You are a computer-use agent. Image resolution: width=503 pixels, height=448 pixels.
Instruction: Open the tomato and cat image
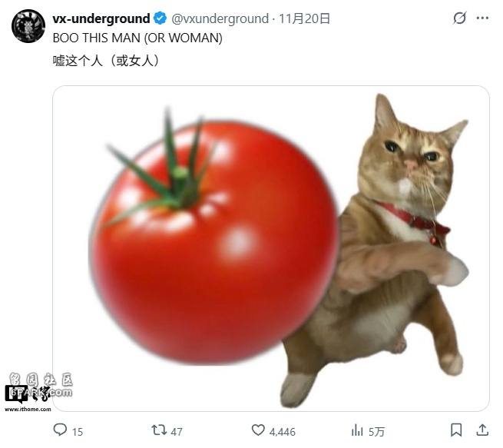click(x=271, y=248)
